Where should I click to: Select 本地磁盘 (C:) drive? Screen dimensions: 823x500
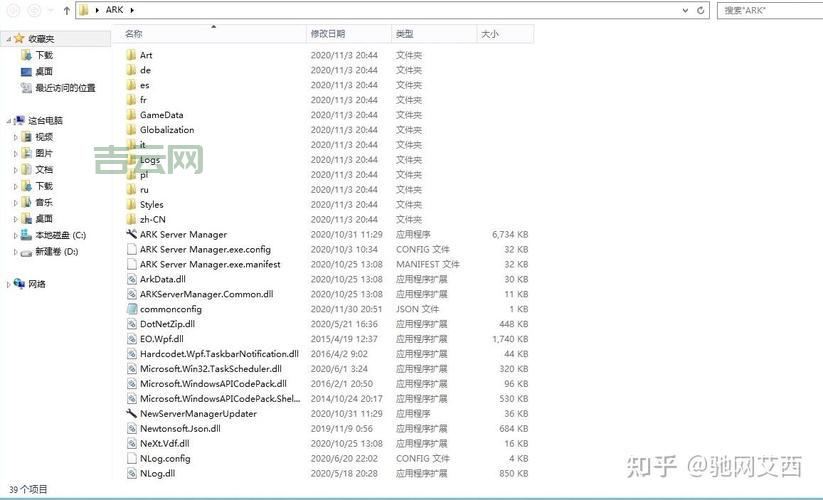[x=60, y=235]
